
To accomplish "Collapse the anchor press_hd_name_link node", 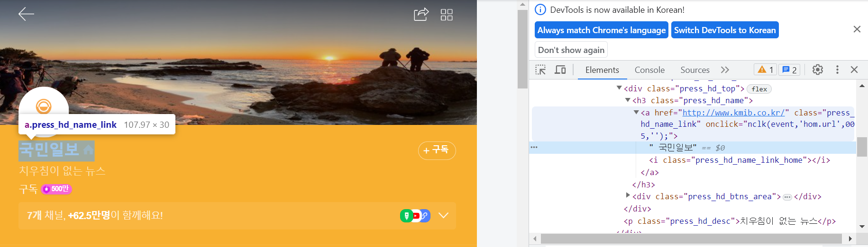I will [636, 112].
